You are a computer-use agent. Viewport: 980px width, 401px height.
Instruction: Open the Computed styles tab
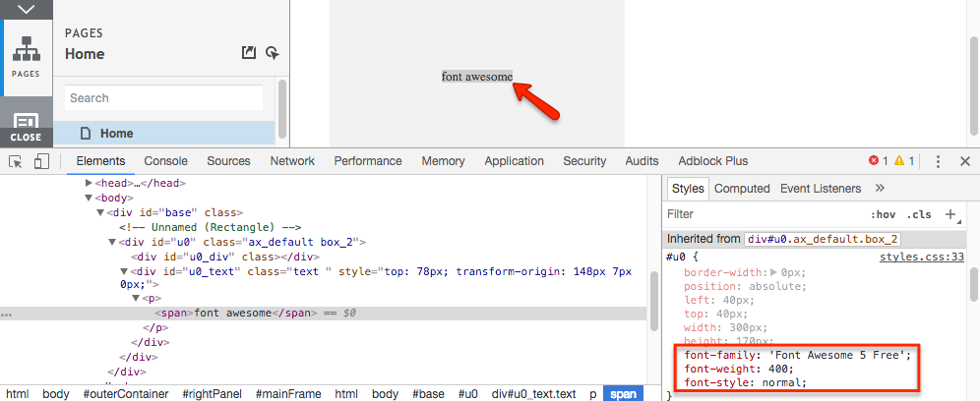click(742, 188)
